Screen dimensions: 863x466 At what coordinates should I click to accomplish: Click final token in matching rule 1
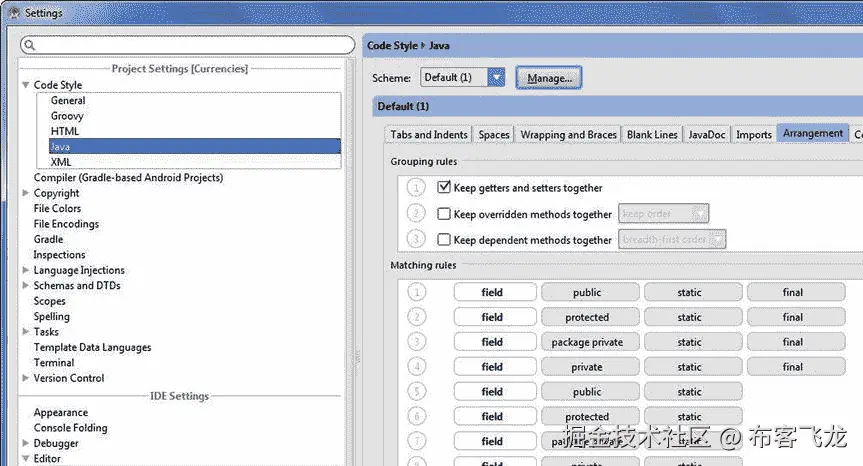796,292
